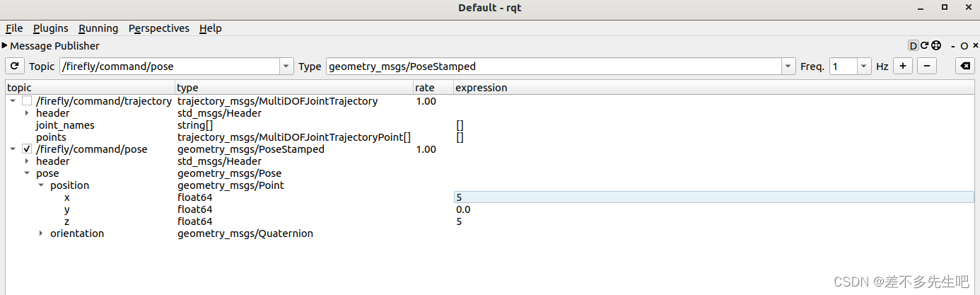This screenshot has height=295, width=980.
Task: Collapse Message Publisher title arrow
Action: 5,45
